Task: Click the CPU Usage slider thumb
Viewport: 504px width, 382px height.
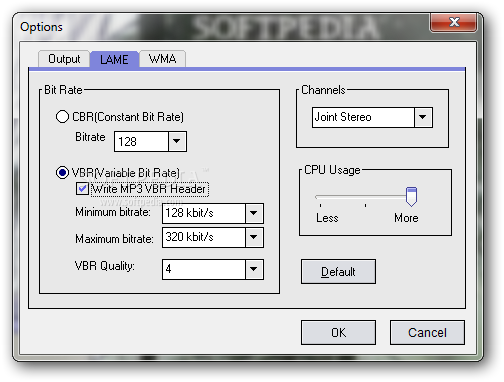Action: [411, 196]
